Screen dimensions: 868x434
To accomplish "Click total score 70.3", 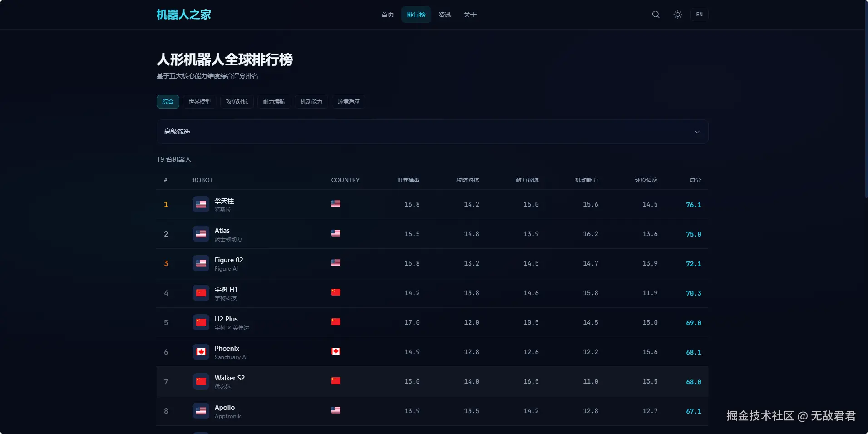I will click(694, 293).
